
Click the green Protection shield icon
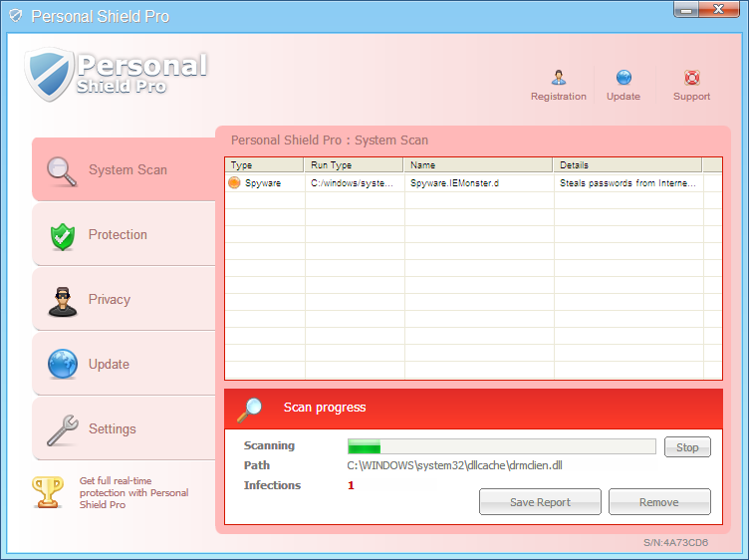(63, 236)
